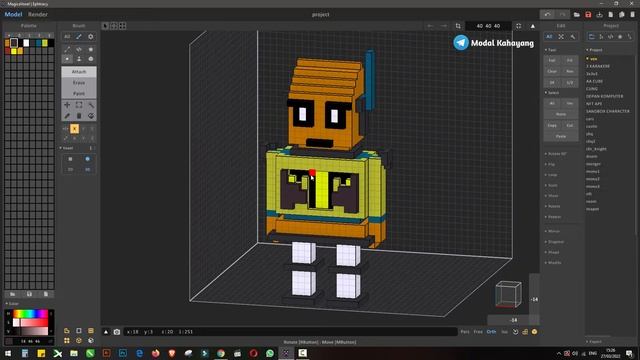The image size is (640, 360).
Task: Select the Attach brush mode
Action: click(x=79, y=72)
